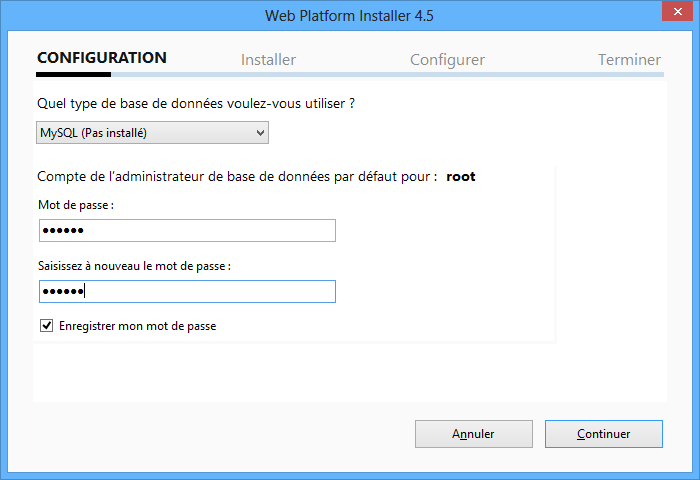
Task: Go to the Installer step
Action: point(268,60)
